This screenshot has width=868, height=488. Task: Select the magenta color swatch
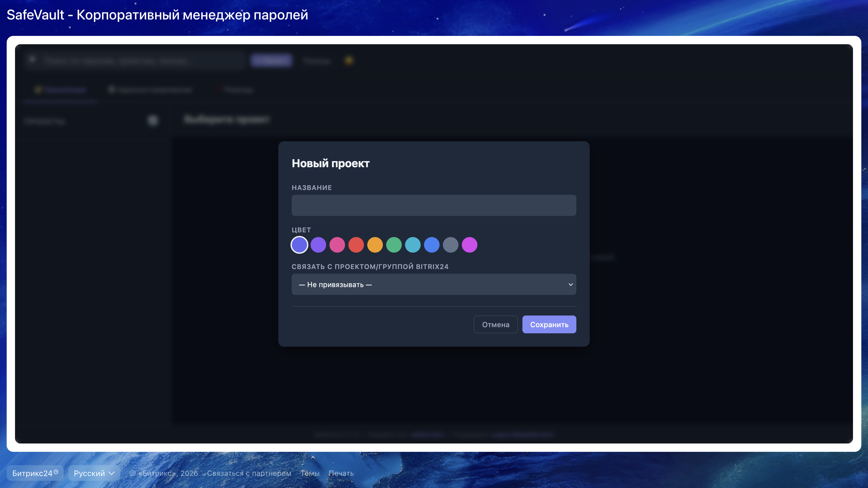click(x=469, y=245)
